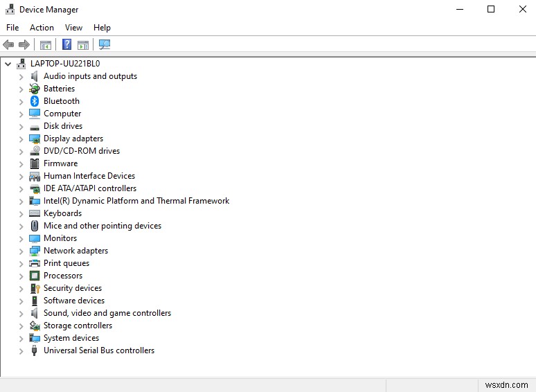Expand Universal Serial Bus controllers category
This screenshot has height=392, width=536.
(x=21, y=351)
